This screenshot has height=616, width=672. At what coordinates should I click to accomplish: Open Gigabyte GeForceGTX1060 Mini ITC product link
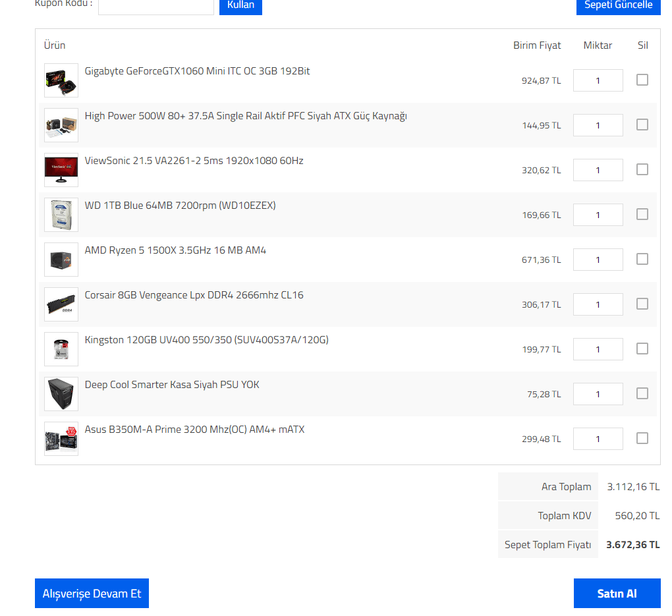tap(197, 71)
